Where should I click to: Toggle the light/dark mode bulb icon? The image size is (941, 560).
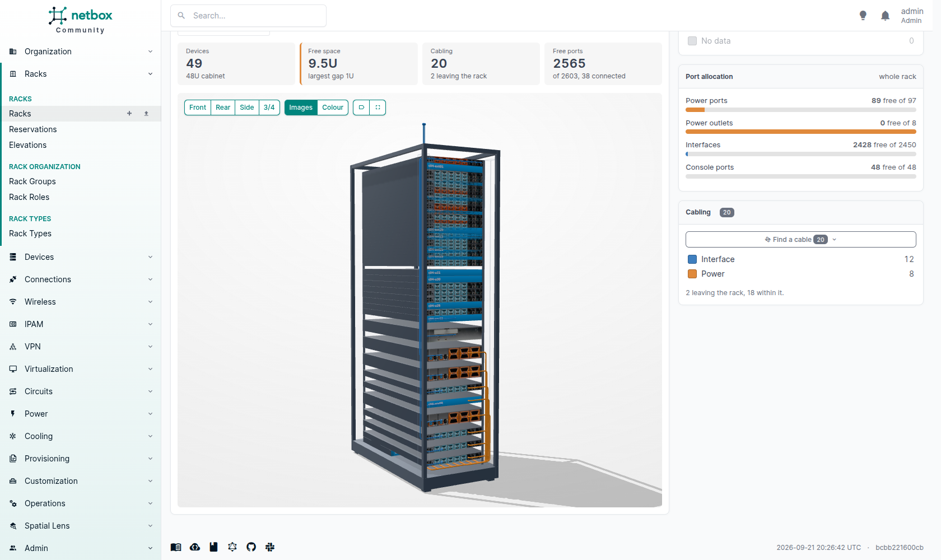coord(863,16)
